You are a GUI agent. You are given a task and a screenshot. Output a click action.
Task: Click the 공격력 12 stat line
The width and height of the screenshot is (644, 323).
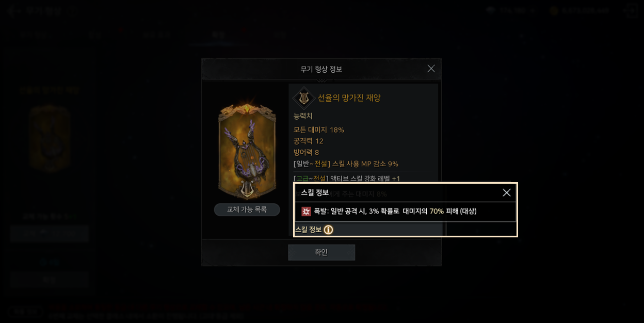(x=309, y=141)
